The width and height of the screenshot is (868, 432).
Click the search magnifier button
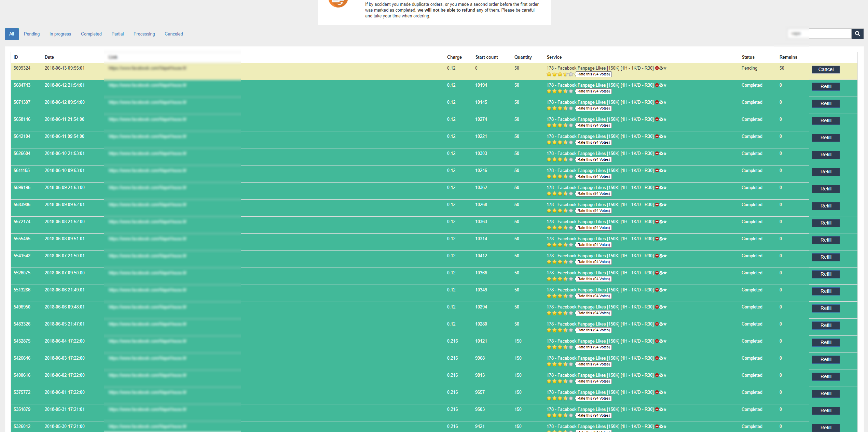coord(857,33)
